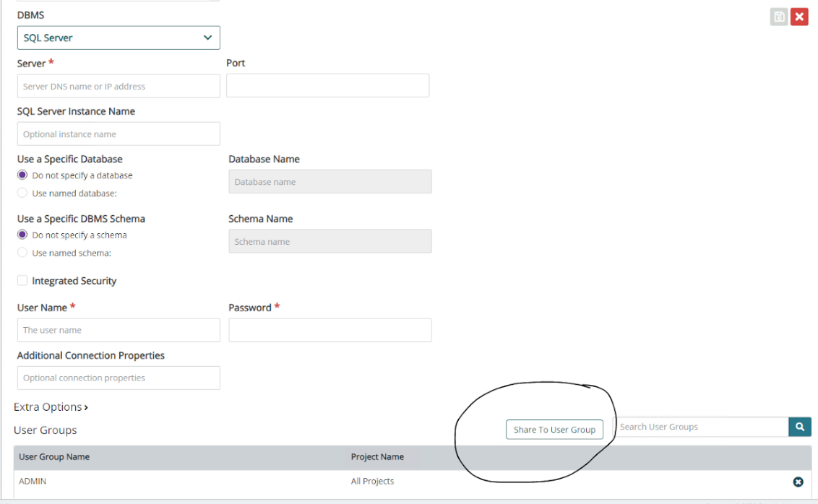Screen dimensions: 818x504
Task: Select 'Use named database' radio button
Action: [x=22, y=193]
